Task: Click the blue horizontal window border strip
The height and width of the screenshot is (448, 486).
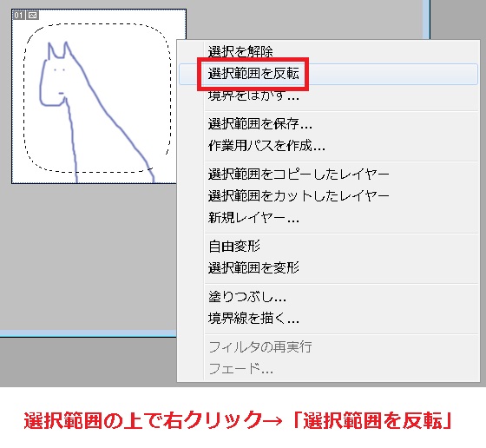Action: [x=88, y=333]
